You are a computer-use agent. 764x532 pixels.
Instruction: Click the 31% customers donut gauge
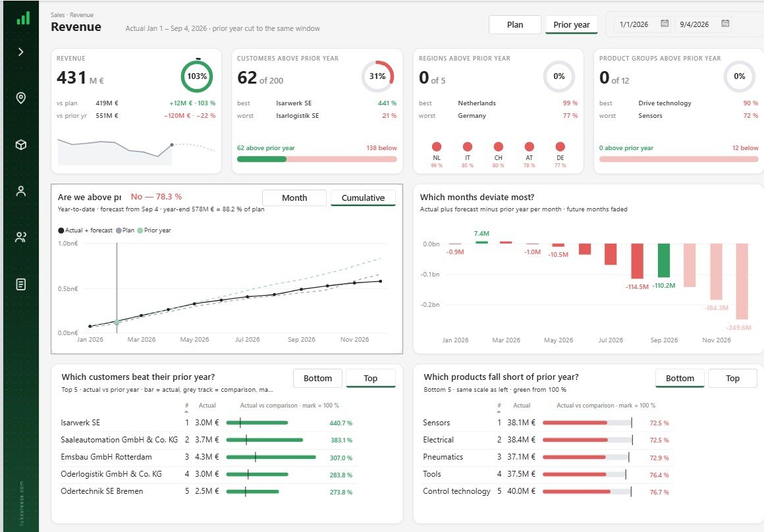point(377,76)
